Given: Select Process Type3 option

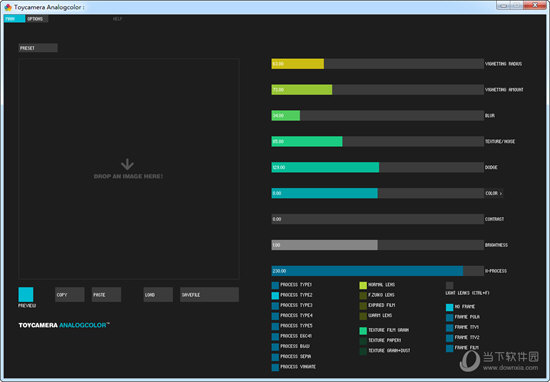Looking at the screenshot, I should pyautogui.click(x=296, y=306).
